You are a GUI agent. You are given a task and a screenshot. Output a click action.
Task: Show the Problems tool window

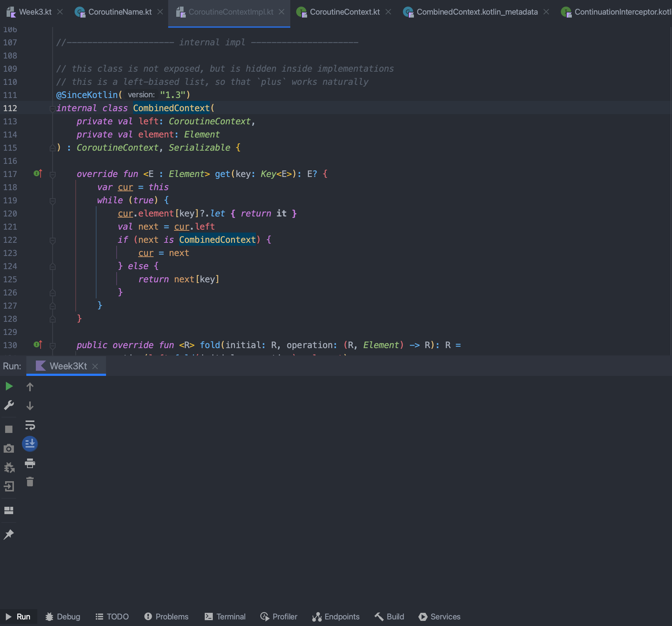pos(166,616)
